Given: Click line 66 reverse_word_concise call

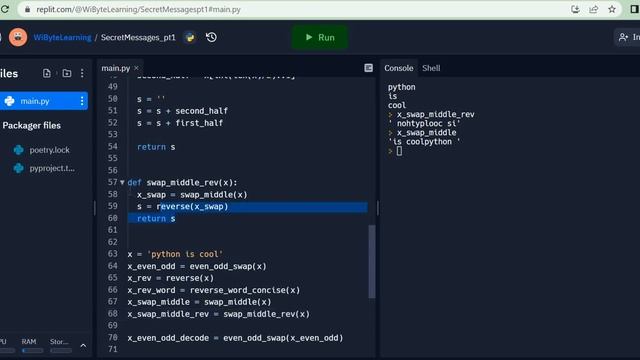Looking at the screenshot, I should 244,290.
